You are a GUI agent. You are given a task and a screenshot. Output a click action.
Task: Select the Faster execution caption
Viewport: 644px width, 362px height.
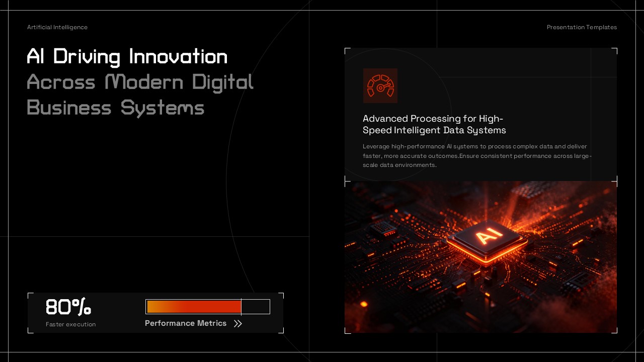[70, 324]
